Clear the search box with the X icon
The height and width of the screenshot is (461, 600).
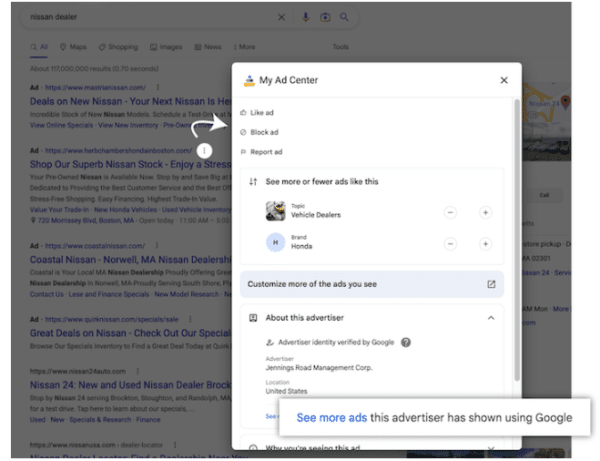(x=281, y=17)
